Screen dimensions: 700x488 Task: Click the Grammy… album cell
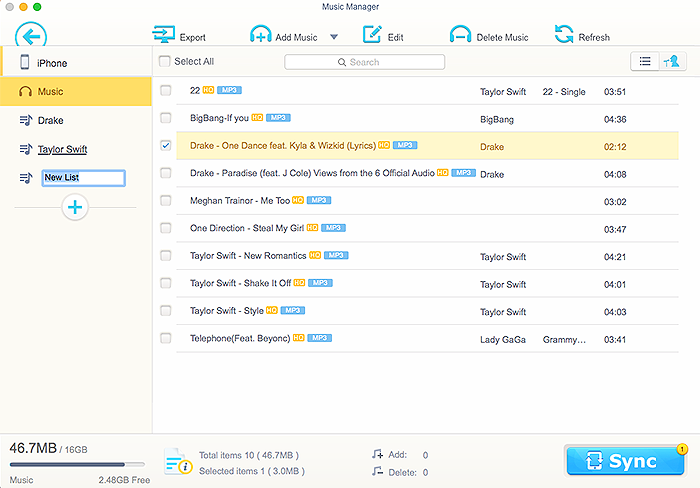tap(564, 340)
